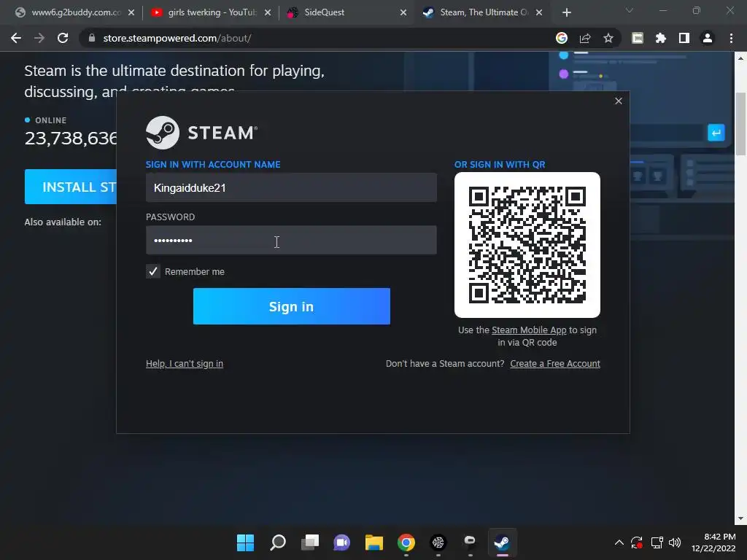Open a new browser tab

point(566,13)
